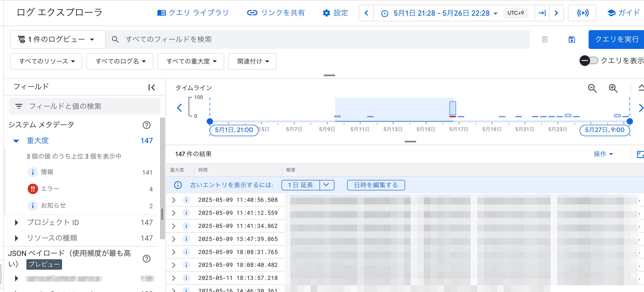
Task: Click the trash delete query icon
Action: [x=544, y=39]
